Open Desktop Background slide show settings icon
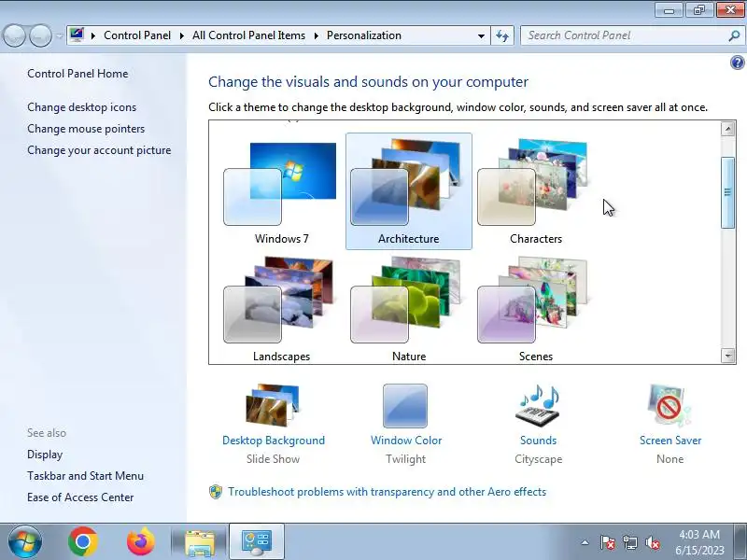 coord(273,405)
